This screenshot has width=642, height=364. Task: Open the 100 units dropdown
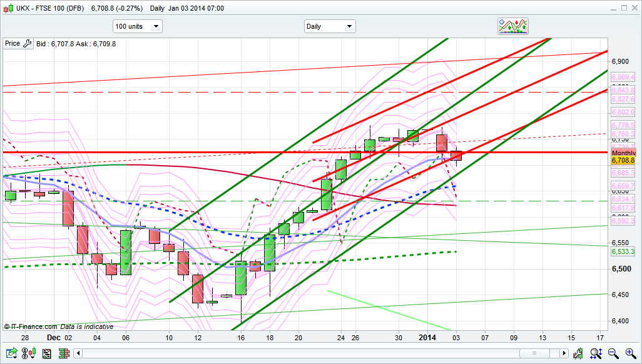(137, 26)
